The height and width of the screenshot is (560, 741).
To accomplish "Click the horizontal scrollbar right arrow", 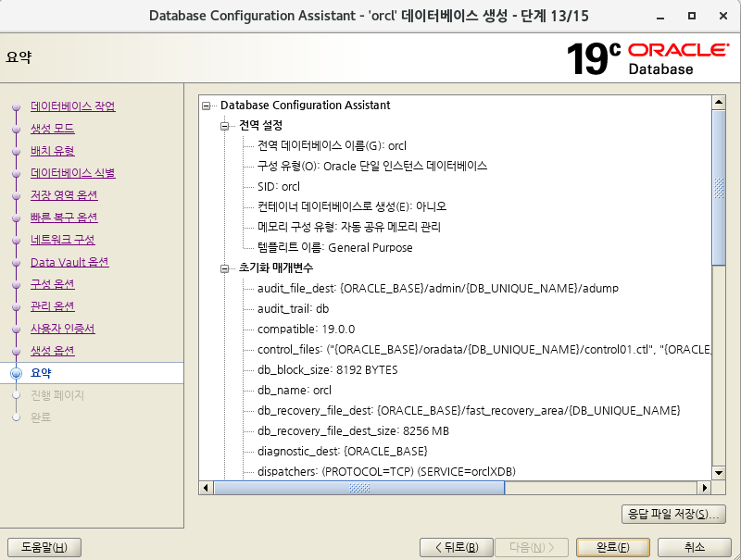I will pos(705,488).
